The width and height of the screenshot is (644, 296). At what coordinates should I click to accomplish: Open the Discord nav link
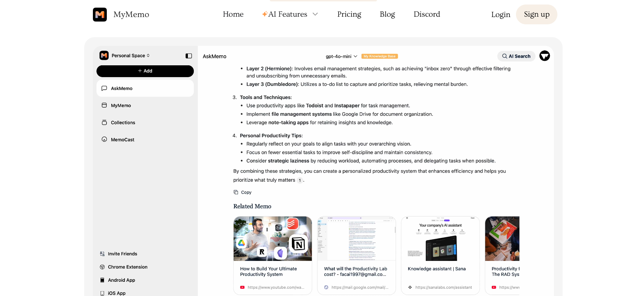(427, 14)
